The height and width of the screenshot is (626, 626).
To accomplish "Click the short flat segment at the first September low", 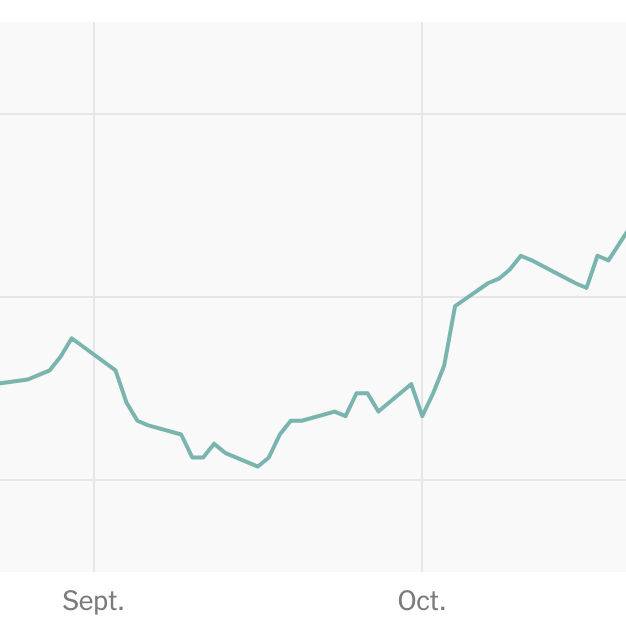I will pos(198,458).
